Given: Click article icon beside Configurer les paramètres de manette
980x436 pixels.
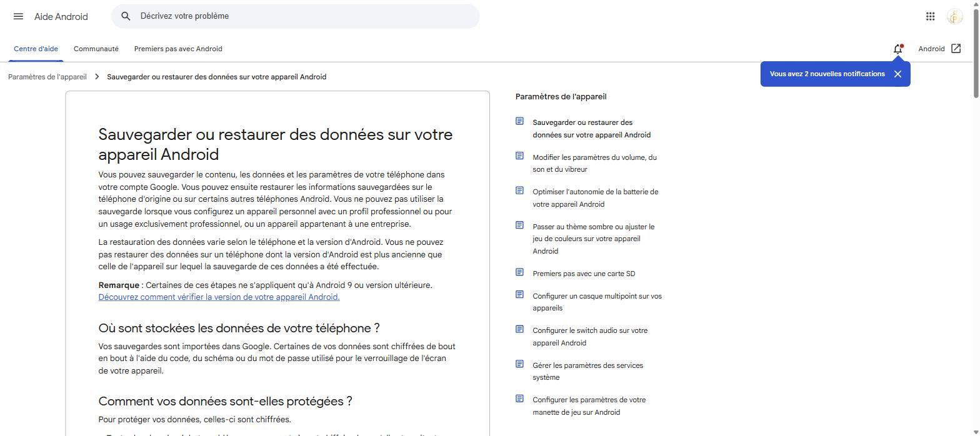Looking at the screenshot, I should click(519, 399).
